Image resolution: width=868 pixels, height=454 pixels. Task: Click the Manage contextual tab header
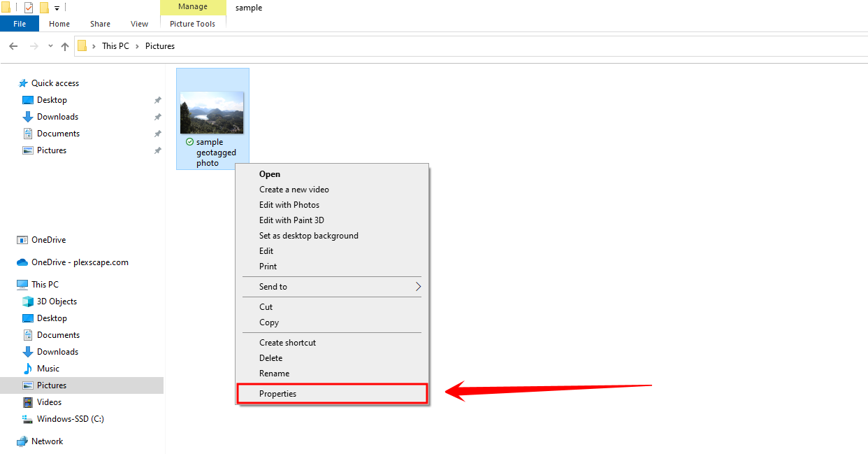pyautogui.click(x=193, y=7)
